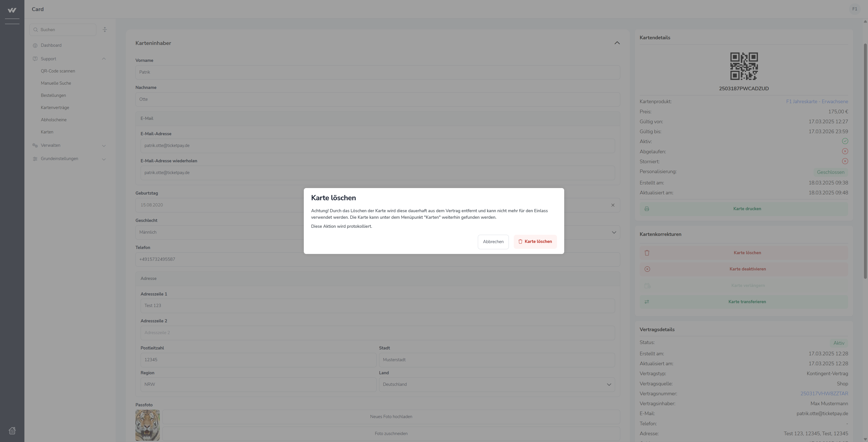Viewport: 868px width, 442px height.
Task: Click the home icon at sidebar bottom
Action: click(x=12, y=430)
